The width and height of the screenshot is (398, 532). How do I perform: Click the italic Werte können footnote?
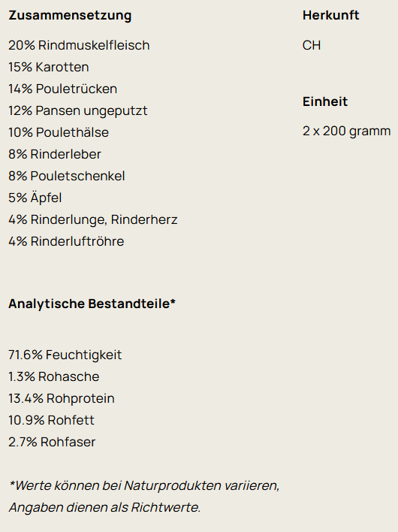[x=144, y=497]
